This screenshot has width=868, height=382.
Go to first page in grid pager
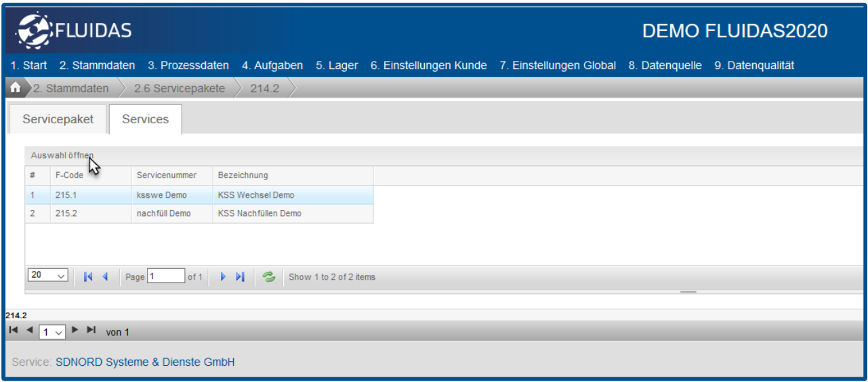(87, 277)
